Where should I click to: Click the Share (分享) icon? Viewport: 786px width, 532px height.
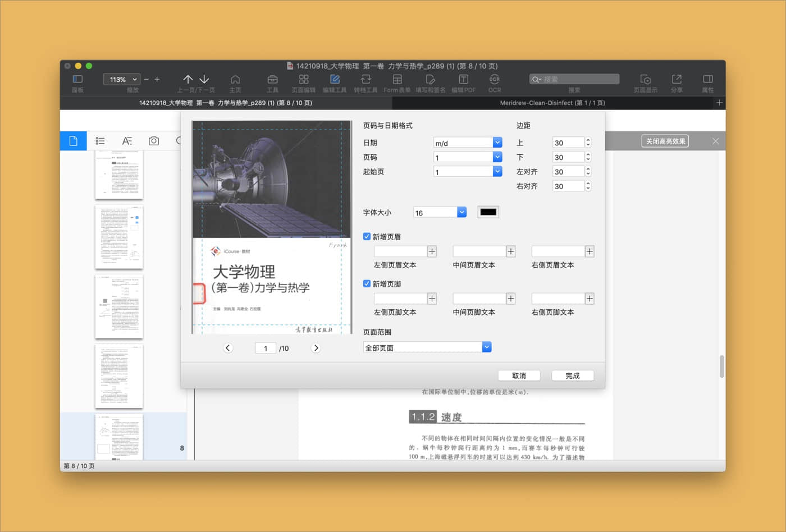pyautogui.click(x=677, y=79)
